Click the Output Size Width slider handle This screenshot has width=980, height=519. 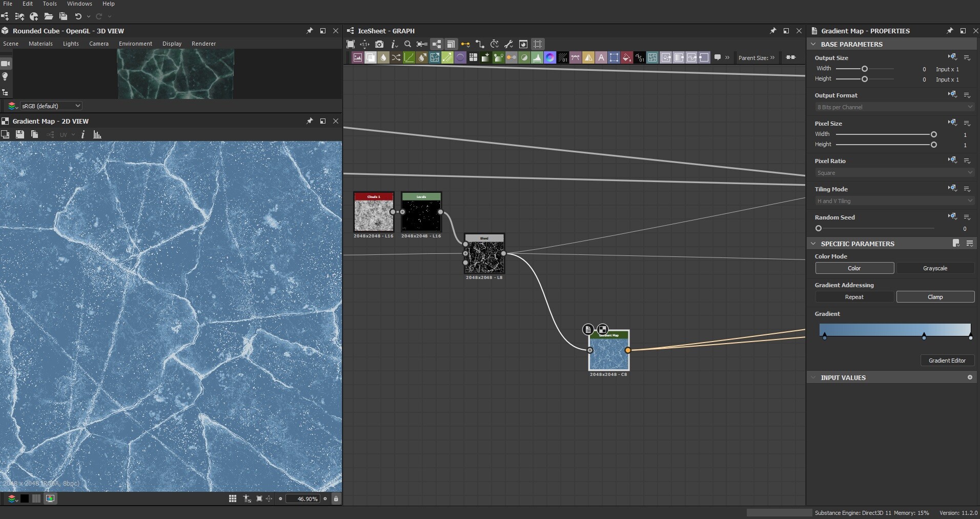pos(865,69)
